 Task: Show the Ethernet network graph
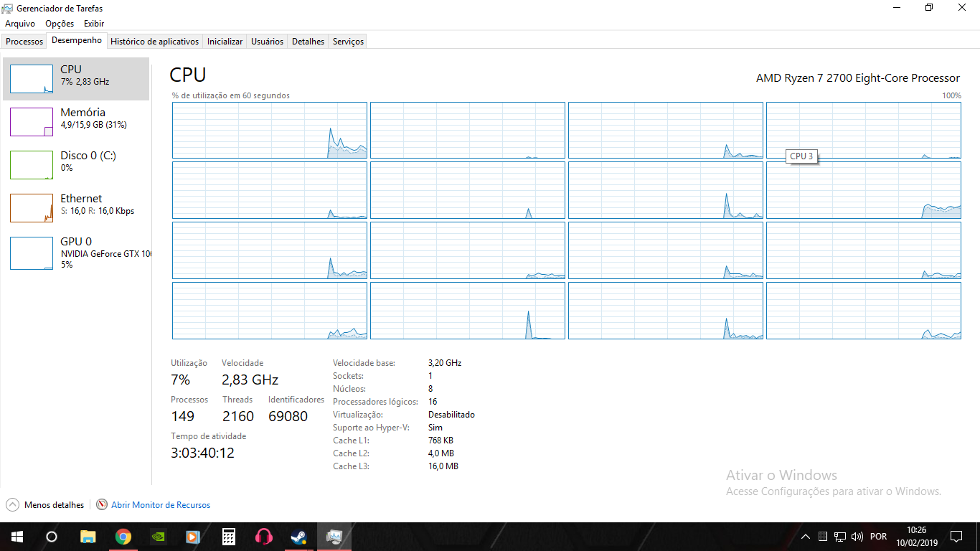pos(76,207)
